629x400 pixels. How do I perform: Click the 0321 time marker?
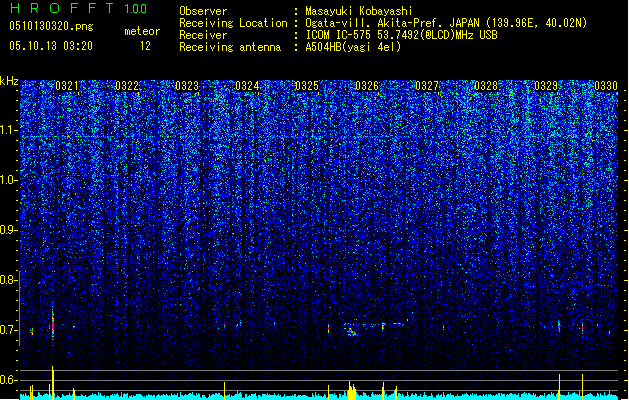[67, 86]
